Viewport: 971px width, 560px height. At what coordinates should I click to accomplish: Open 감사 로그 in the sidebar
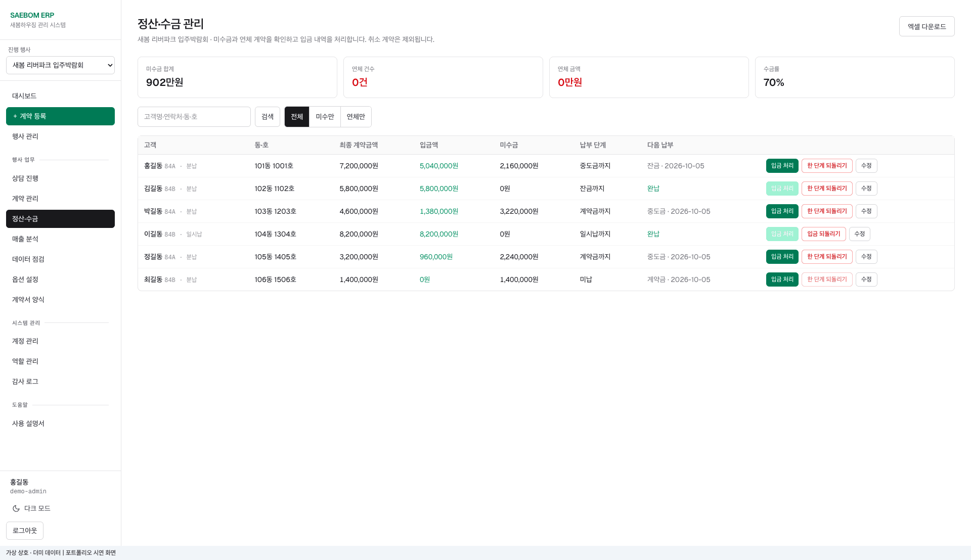coord(60,382)
